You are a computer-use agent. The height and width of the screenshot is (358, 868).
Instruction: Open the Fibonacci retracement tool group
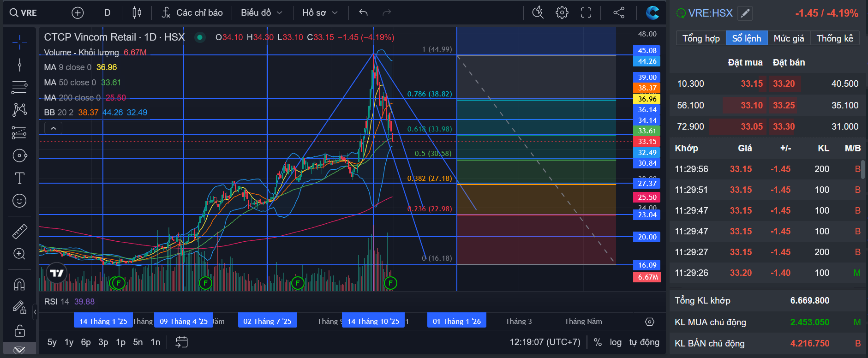pyautogui.click(x=19, y=87)
